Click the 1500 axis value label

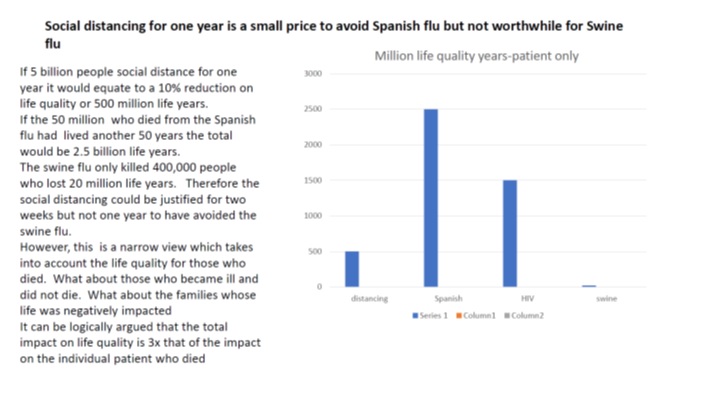click(x=313, y=180)
